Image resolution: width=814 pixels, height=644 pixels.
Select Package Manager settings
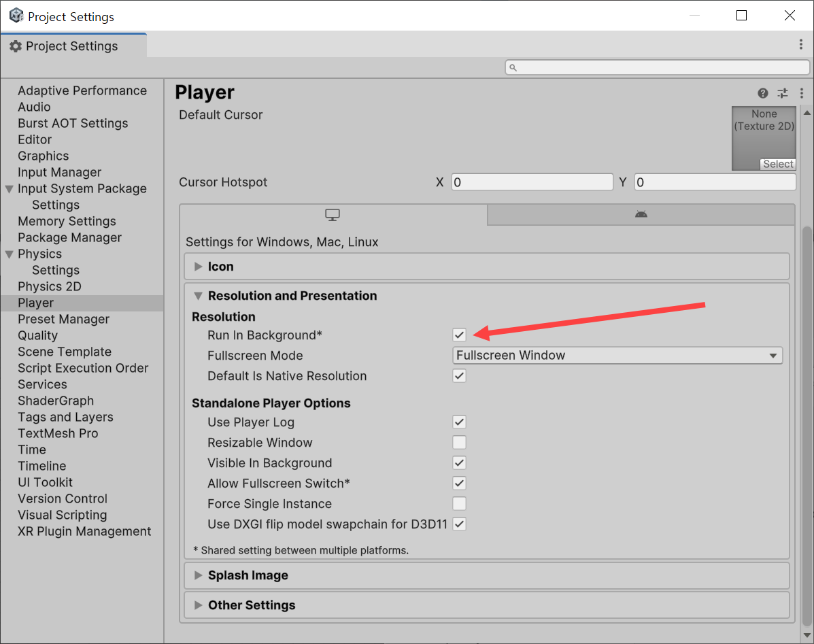point(69,237)
